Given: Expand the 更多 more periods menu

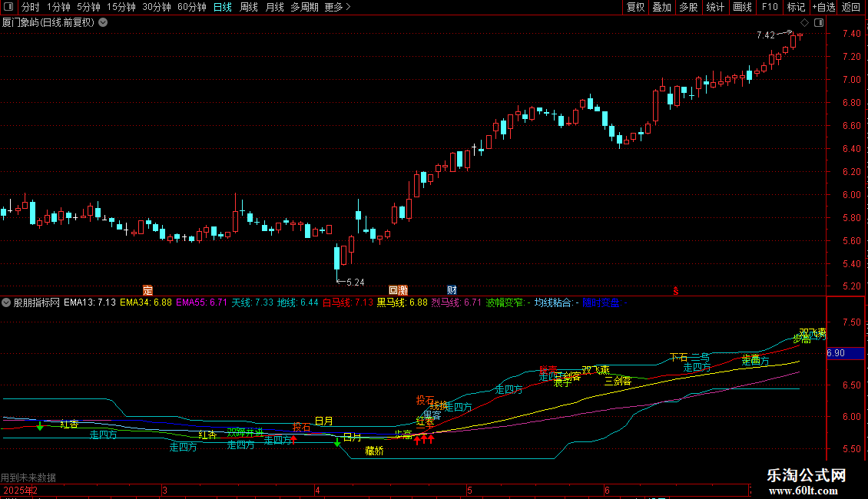Looking at the screenshot, I should (x=337, y=7).
